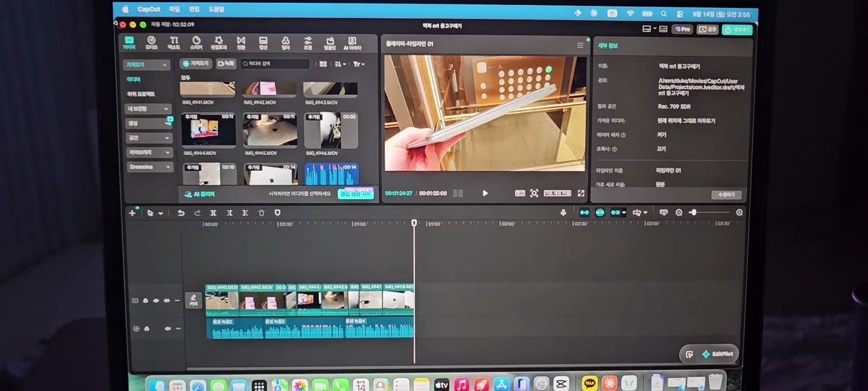Open the 텍스트 (Text) tab
The width and height of the screenshot is (868, 391).
(x=174, y=43)
